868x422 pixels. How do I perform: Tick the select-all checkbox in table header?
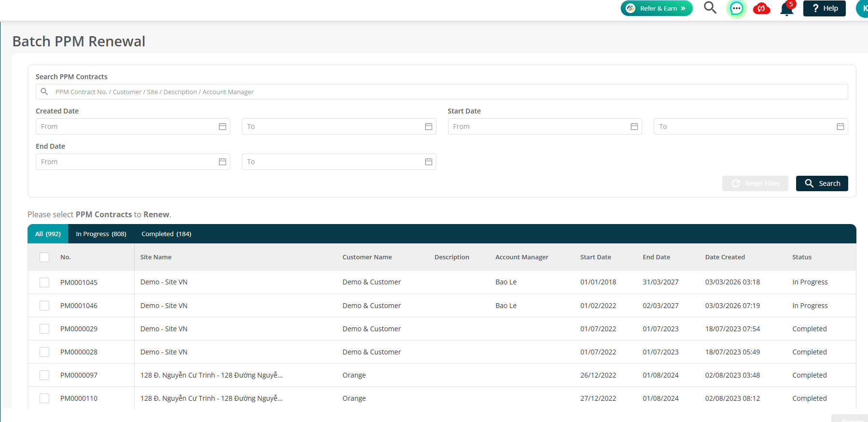[x=44, y=257]
